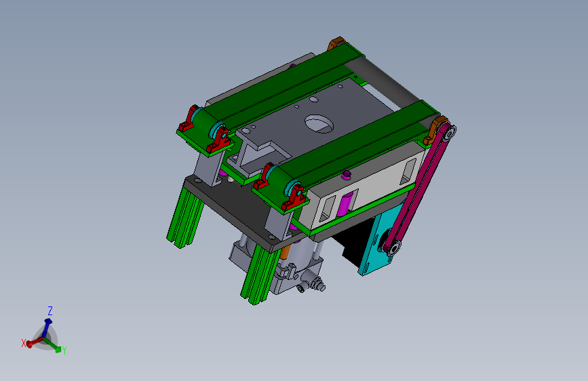The width and height of the screenshot is (588, 381).
Task: Click the red X axis of the triad
Action: (35, 342)
